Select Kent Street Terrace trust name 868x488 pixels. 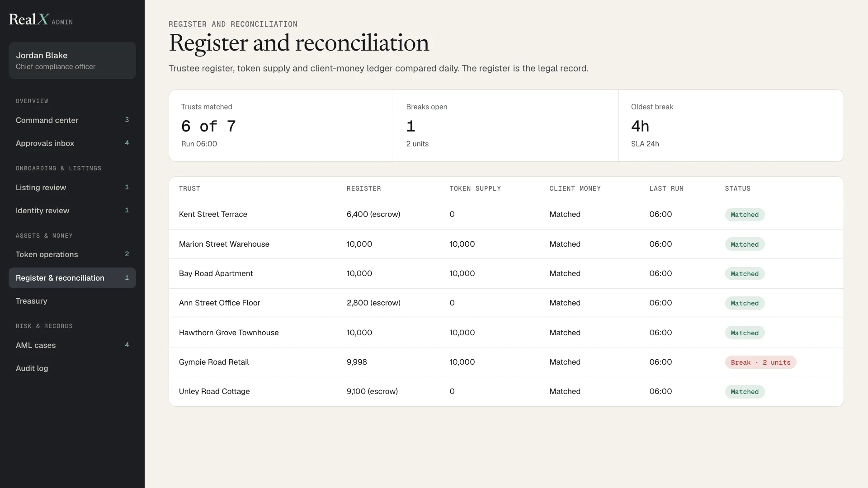click(x=213, y=214)
